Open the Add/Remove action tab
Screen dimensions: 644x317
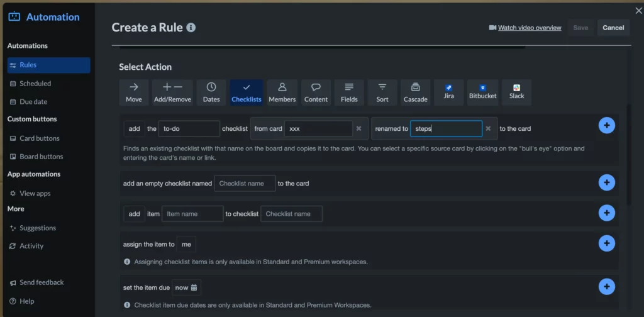click(x=172, y=92)
